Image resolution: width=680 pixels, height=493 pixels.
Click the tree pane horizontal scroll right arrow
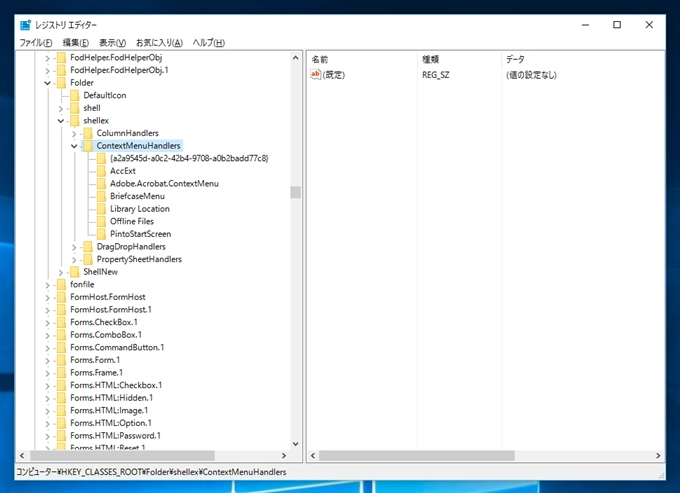[284, 456]
